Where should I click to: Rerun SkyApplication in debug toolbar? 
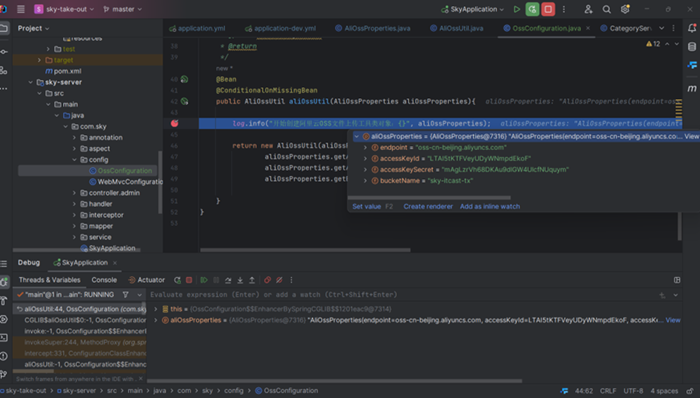click(x=177, y=280)
